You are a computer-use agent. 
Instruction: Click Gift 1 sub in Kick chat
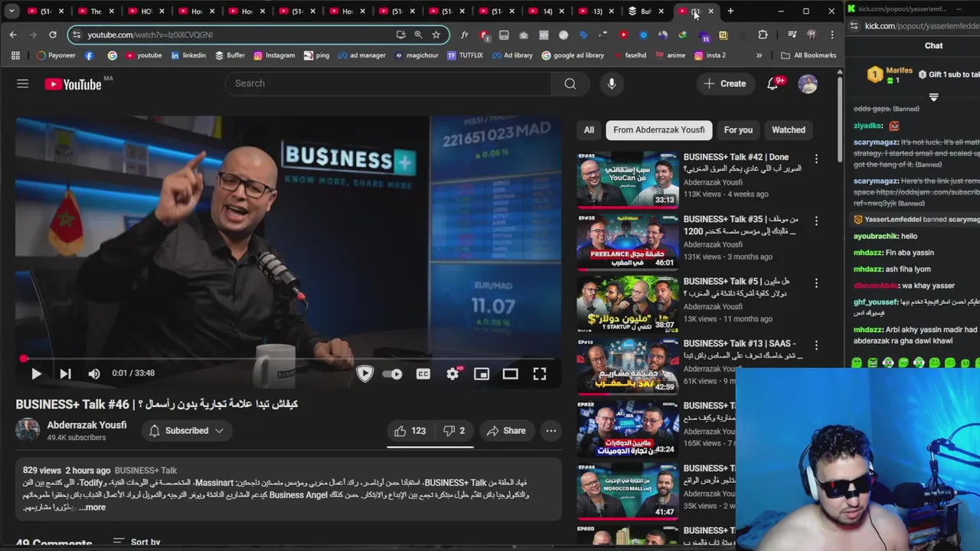949,75
